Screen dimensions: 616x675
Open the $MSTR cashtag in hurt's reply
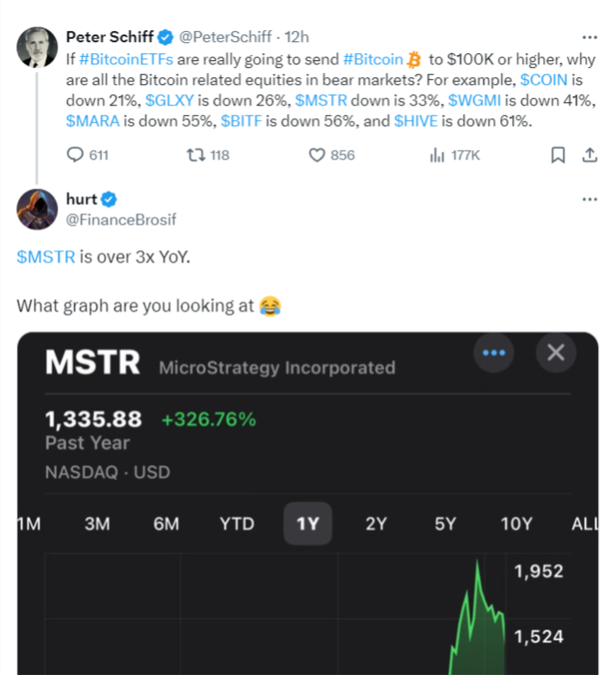[46, 257]
